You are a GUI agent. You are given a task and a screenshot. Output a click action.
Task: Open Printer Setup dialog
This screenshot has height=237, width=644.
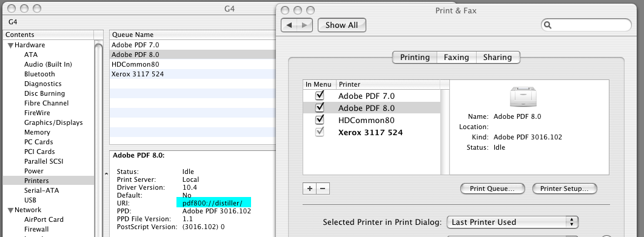(x=565, y=189)
